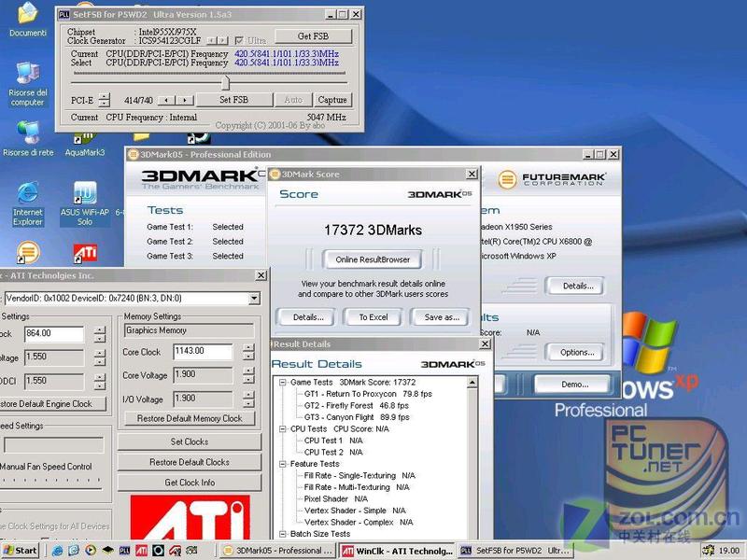Click Restore Default Memory Clock button
The image size is (747, 560).
click(x=190, y=418)
